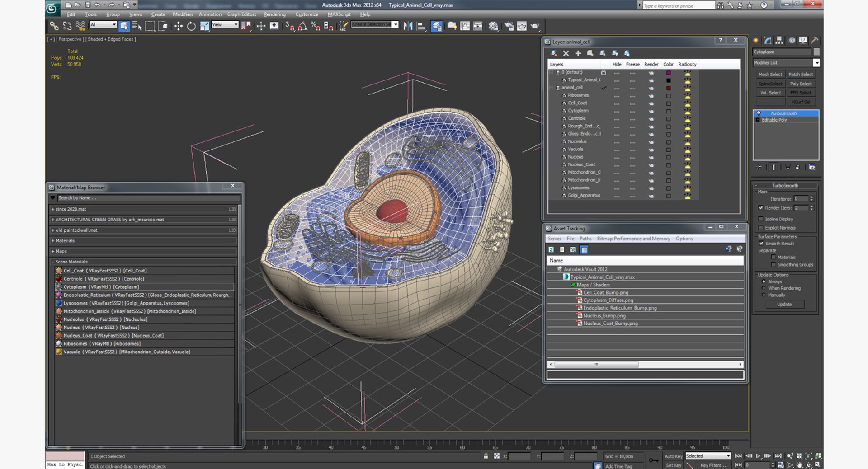Click the TurboSmooth Update button
Screen dimensions: 868x469
(x=784, y=305)
